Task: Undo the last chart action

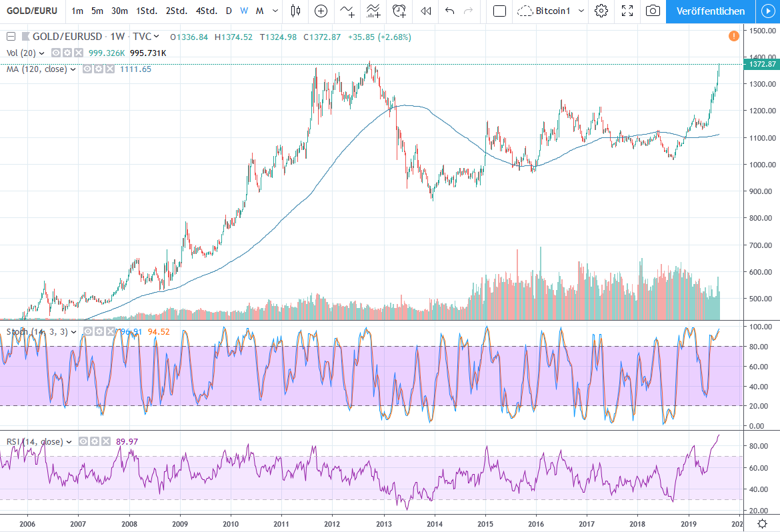Action: 450,11
